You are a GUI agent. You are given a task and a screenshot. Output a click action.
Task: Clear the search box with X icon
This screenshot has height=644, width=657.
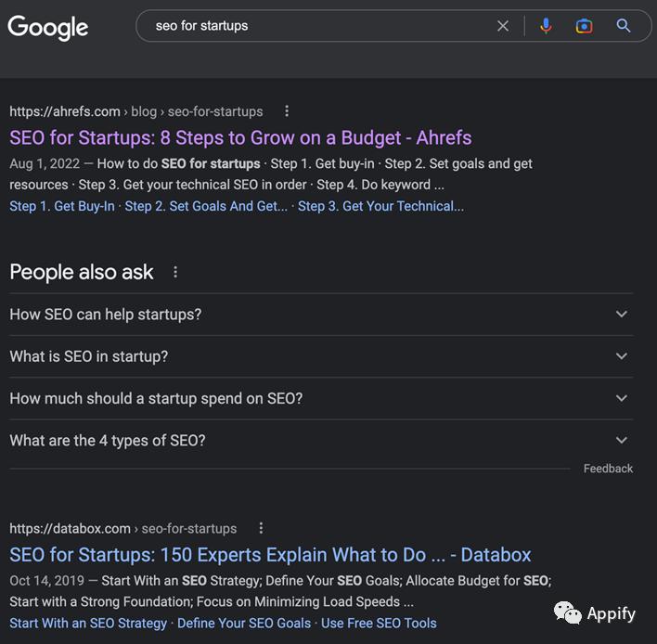click(503, 26)
